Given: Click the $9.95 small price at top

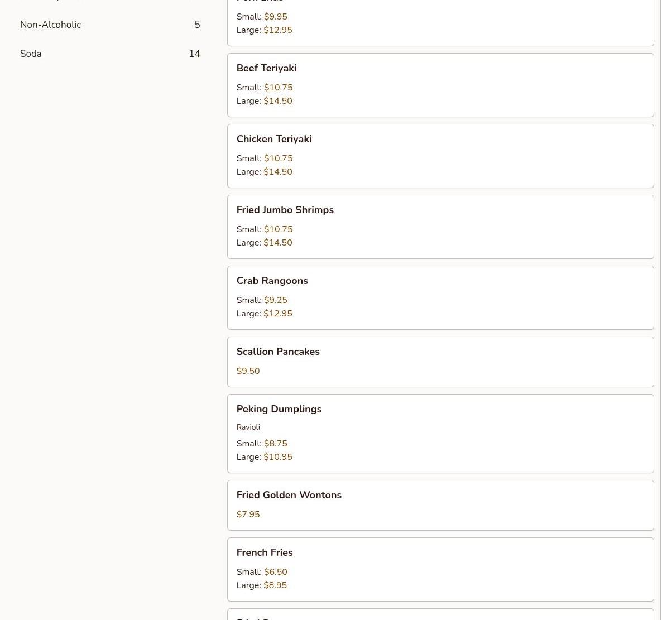Looking at the screenshot, I should coord(276,17).
